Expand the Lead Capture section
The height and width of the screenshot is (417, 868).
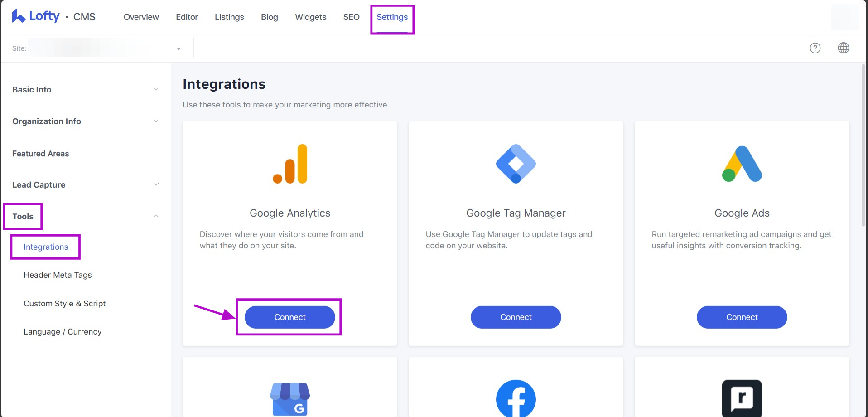point(156,184)
